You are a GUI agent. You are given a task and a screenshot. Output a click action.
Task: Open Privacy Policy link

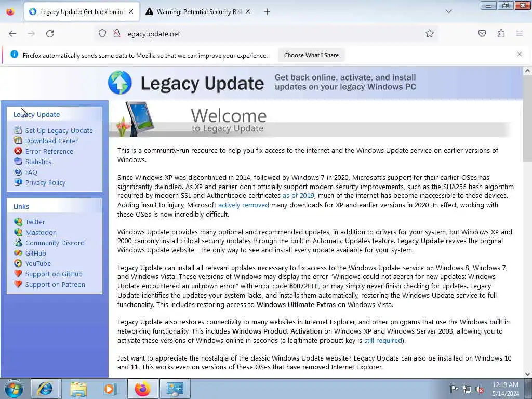coord(46,182)
